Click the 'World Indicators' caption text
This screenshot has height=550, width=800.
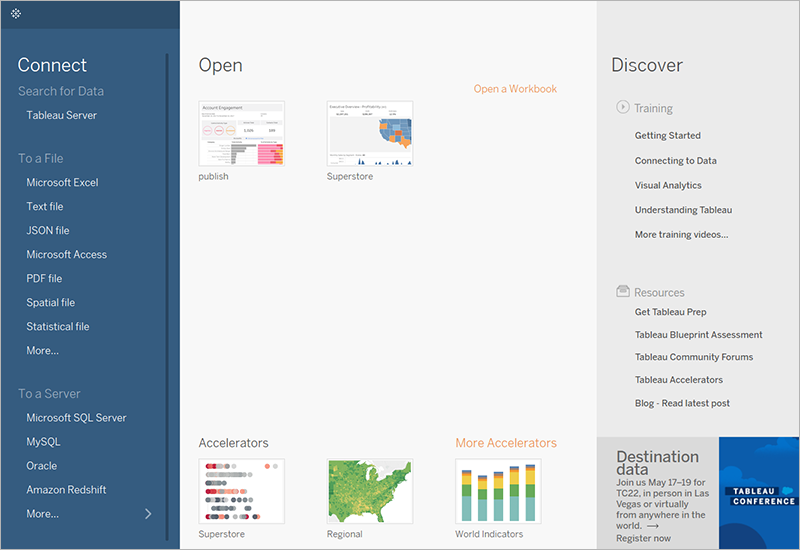[489, 534]
